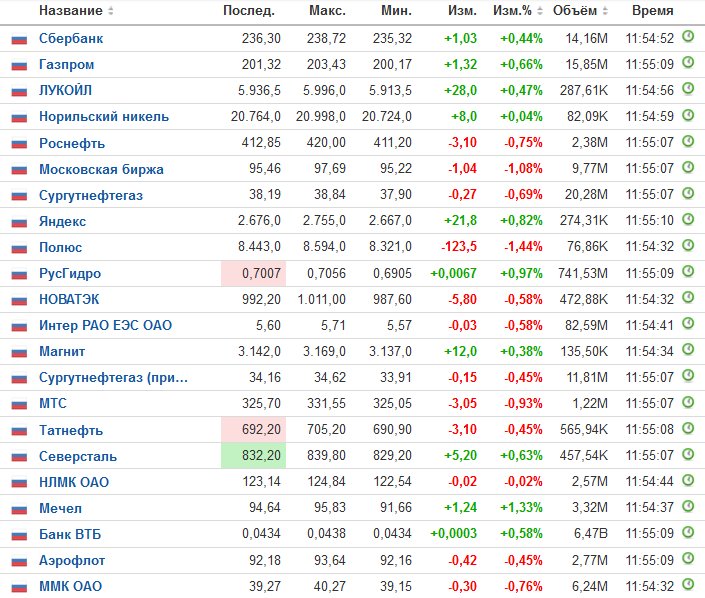Open the НОВАТЭК stock link

tap(69, 299)
